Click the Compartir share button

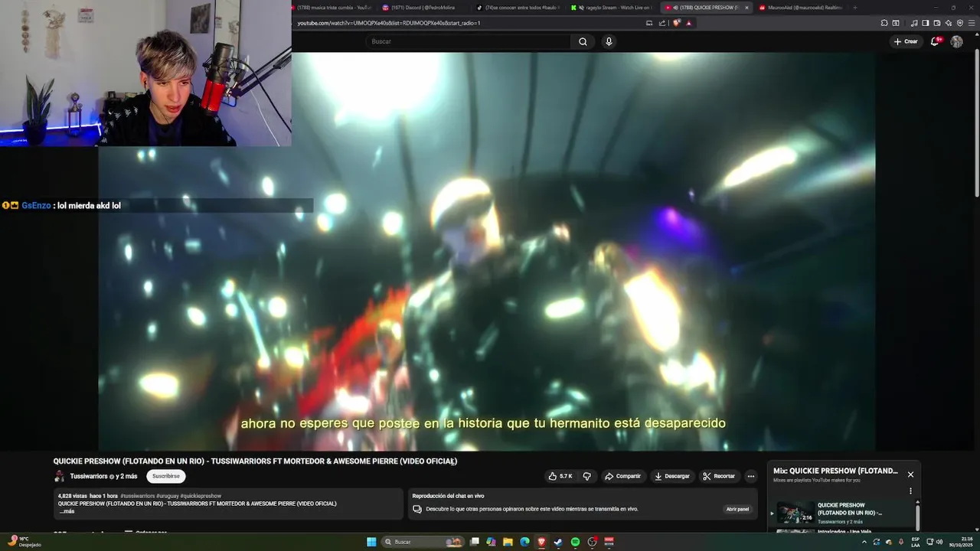coord(622,476)
